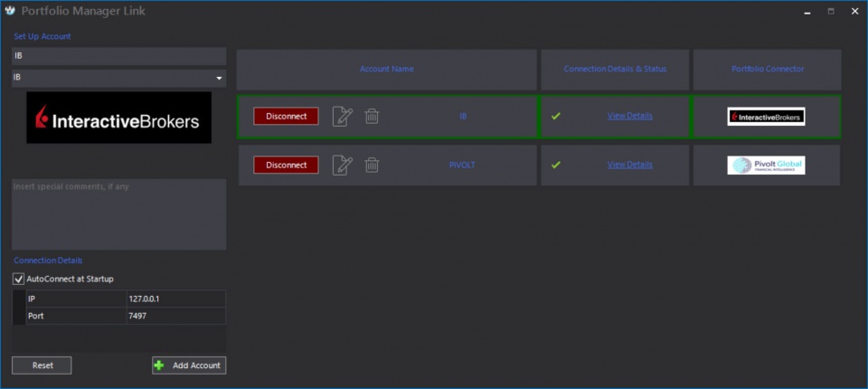Open View Details for PIVOLT account
The image size is (868, 389).
click(x=630, y=165)
